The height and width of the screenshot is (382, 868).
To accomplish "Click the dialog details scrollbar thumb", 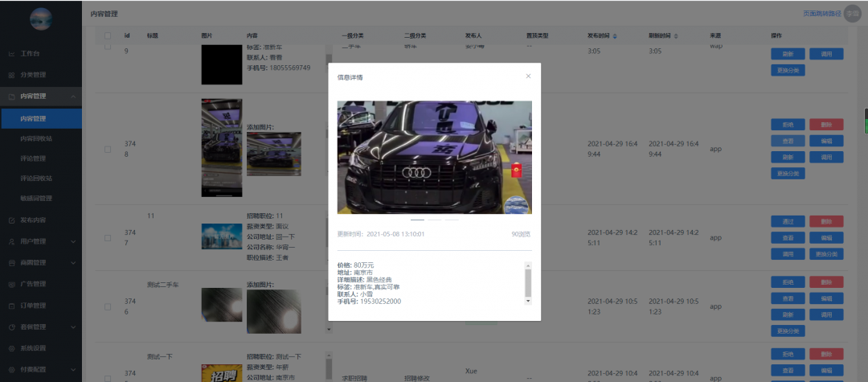I will point(528,283).
